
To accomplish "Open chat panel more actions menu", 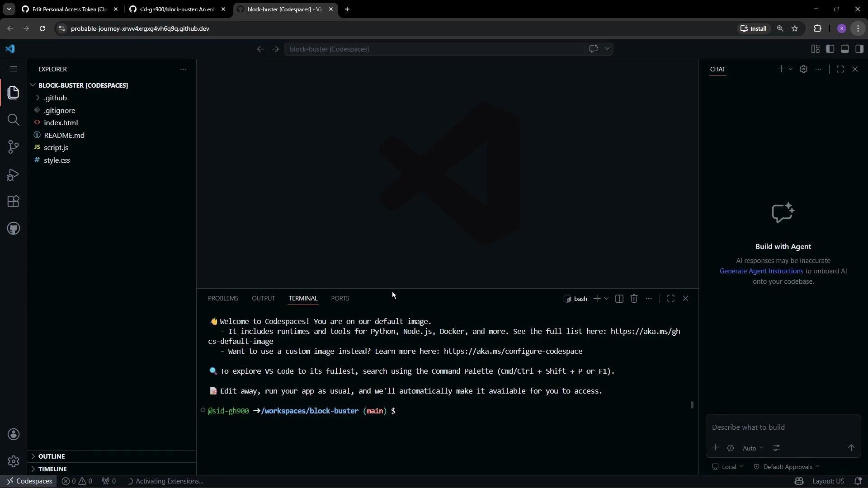I will [x=818, y=69].
